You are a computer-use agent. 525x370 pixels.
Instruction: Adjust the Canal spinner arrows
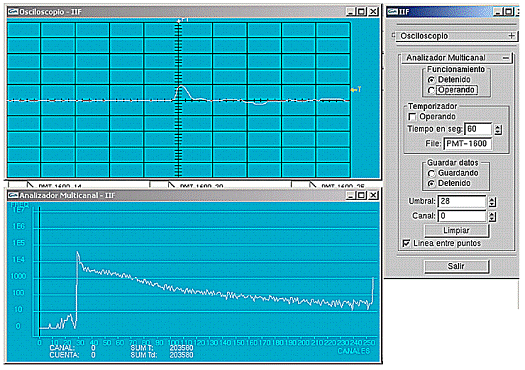coord(492,216)
